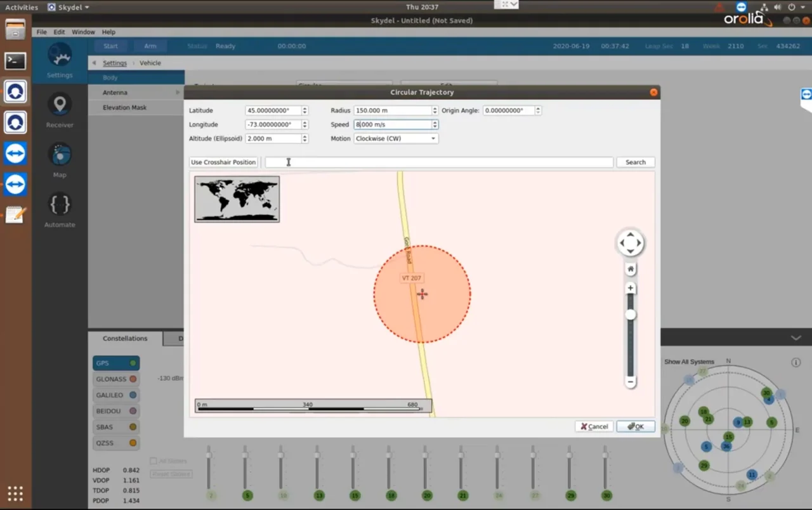Click the Origin Angle spinner arrows

pos(538,110)
